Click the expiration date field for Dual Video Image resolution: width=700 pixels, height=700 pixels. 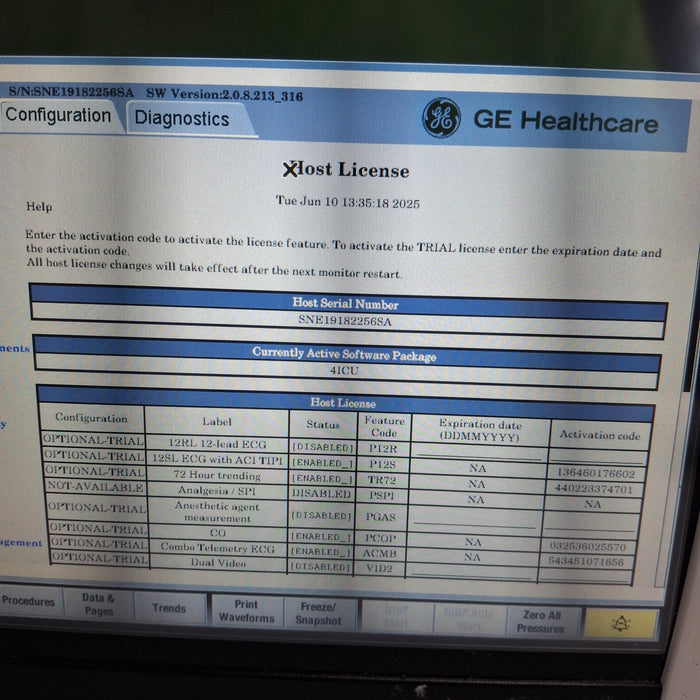471,571
